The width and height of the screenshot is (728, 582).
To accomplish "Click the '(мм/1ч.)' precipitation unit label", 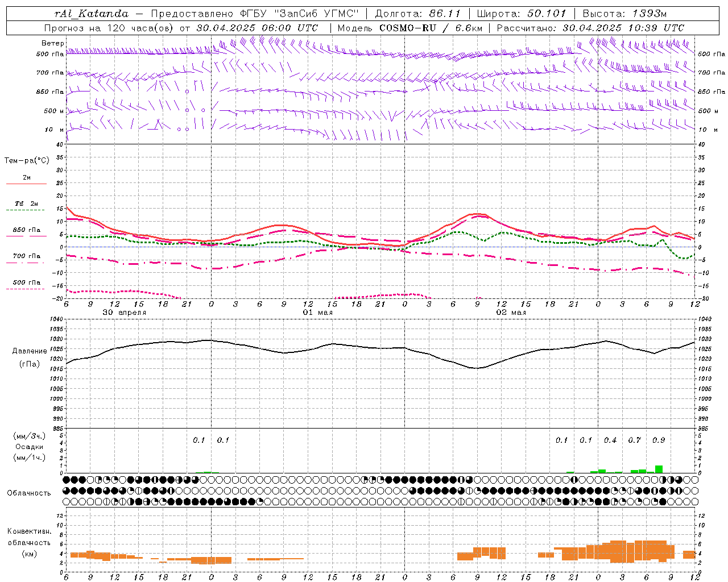I will pos(30,458).
